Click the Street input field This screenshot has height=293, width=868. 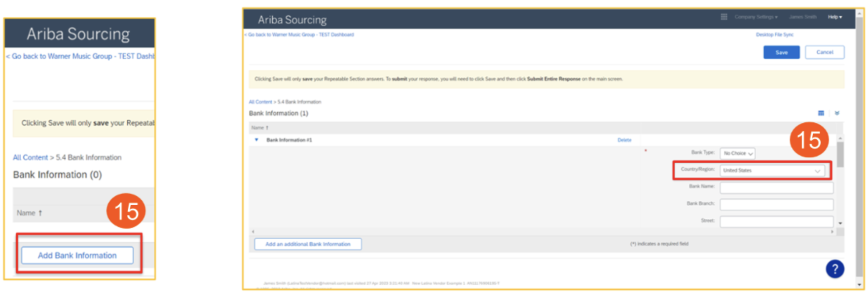pos(777,221)
